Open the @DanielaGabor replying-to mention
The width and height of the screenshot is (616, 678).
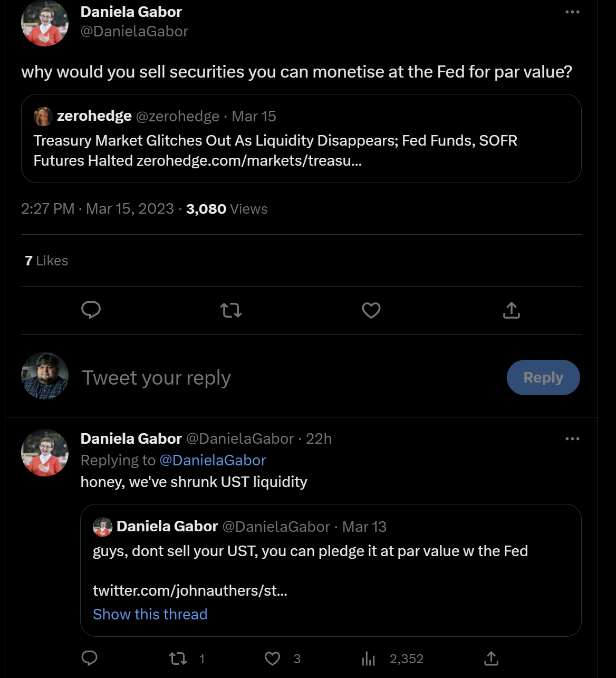coord(213,460)
